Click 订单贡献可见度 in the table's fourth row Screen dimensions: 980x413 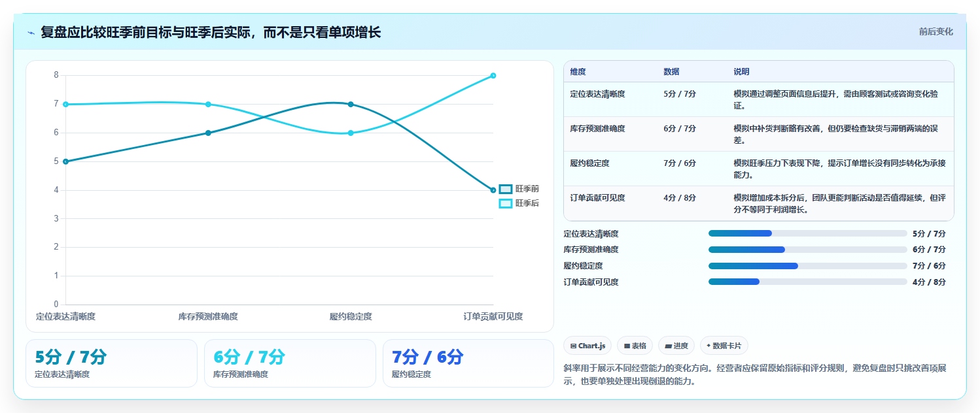tap(597, 198)
